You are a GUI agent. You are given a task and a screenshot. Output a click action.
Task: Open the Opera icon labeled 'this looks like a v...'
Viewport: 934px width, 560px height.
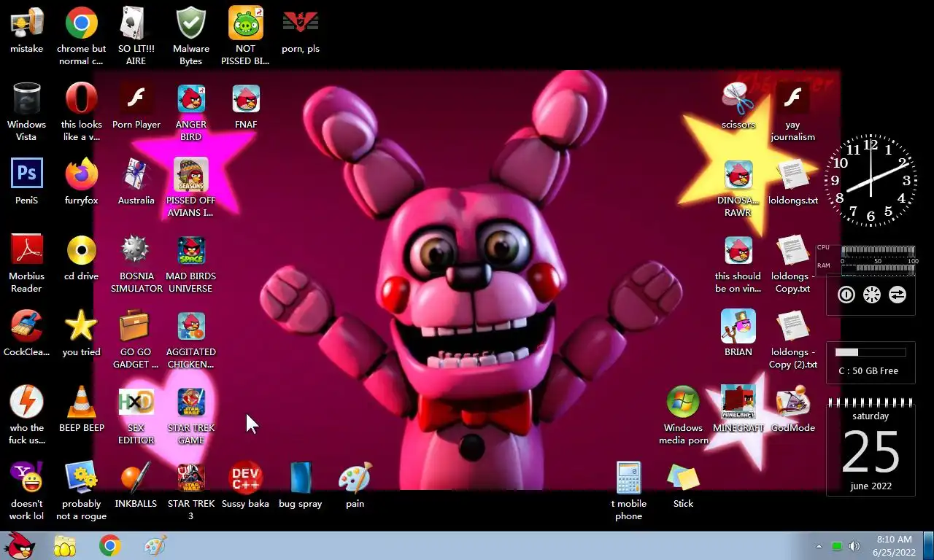[x=82, y=98]
